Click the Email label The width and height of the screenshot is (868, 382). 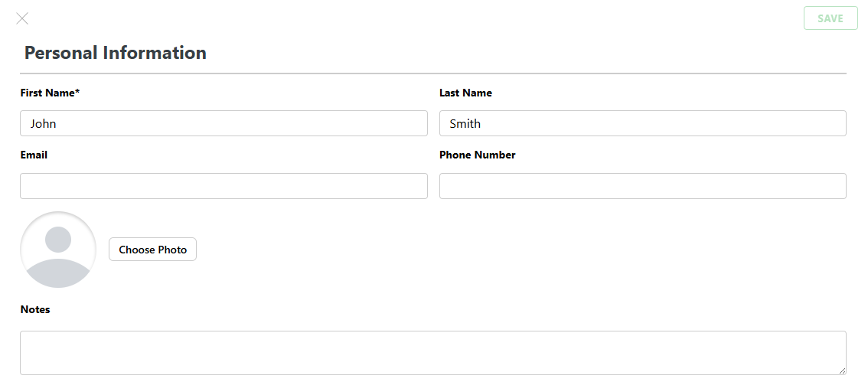[34, 155]
